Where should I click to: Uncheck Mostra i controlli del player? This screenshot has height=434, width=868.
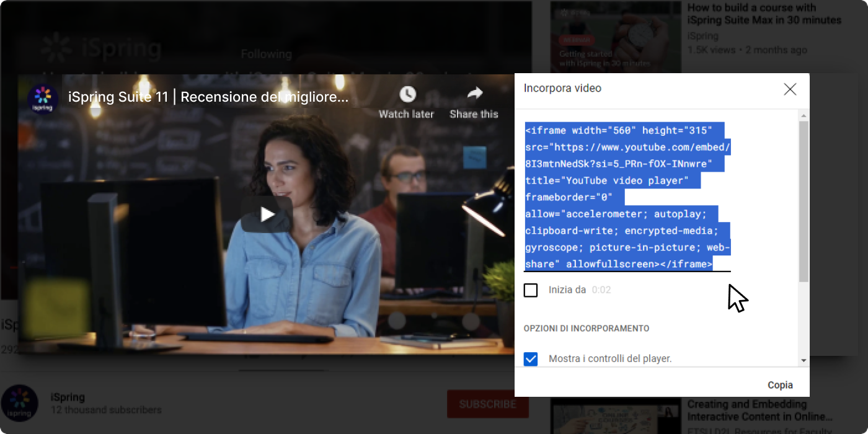click(x=531, y=358)
